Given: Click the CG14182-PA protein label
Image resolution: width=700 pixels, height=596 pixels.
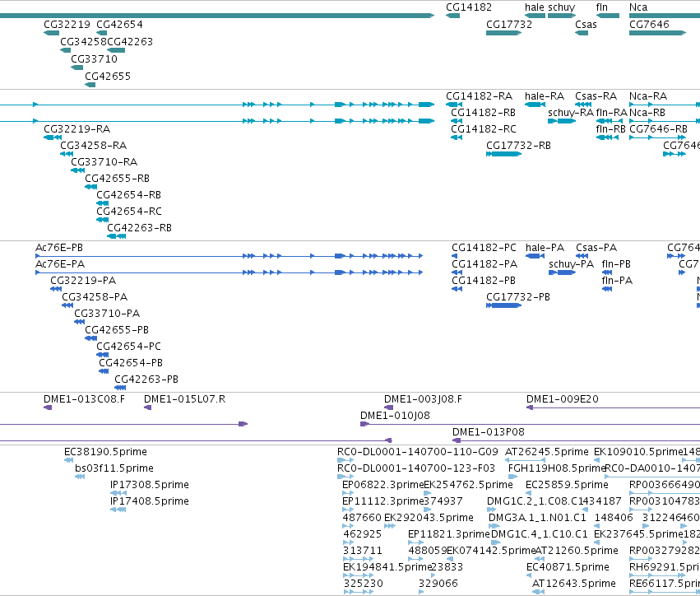Looking at the screenshot, I should pos(484,264).
